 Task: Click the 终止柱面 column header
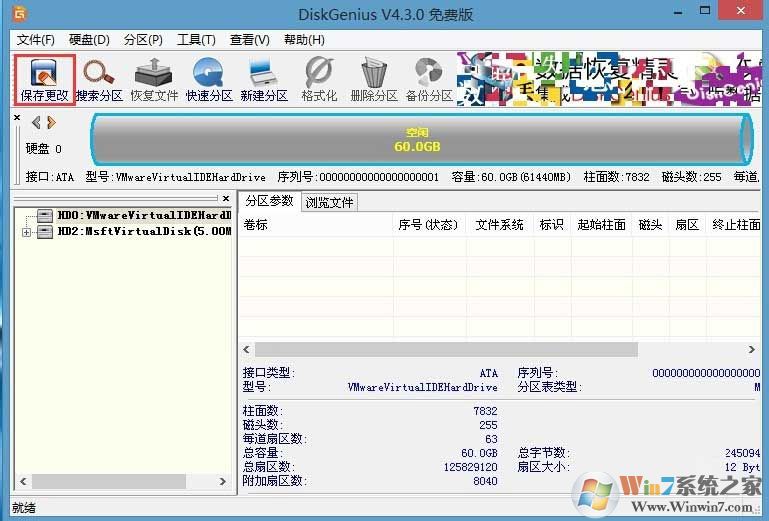click(734, 225)
